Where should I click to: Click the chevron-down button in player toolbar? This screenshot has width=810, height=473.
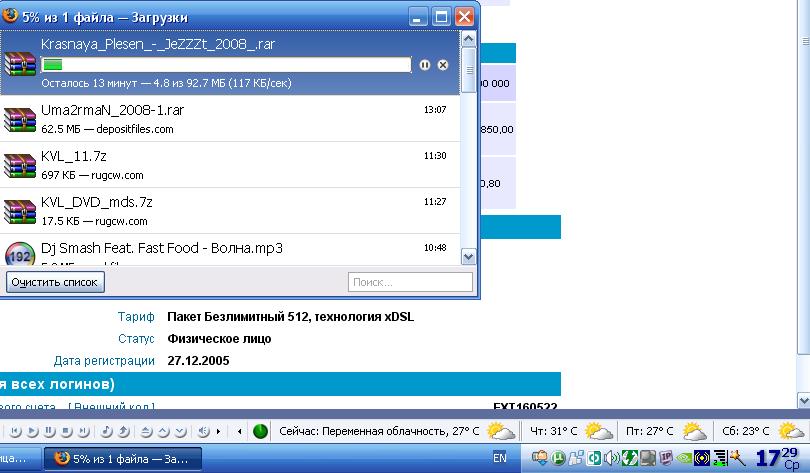180,431
